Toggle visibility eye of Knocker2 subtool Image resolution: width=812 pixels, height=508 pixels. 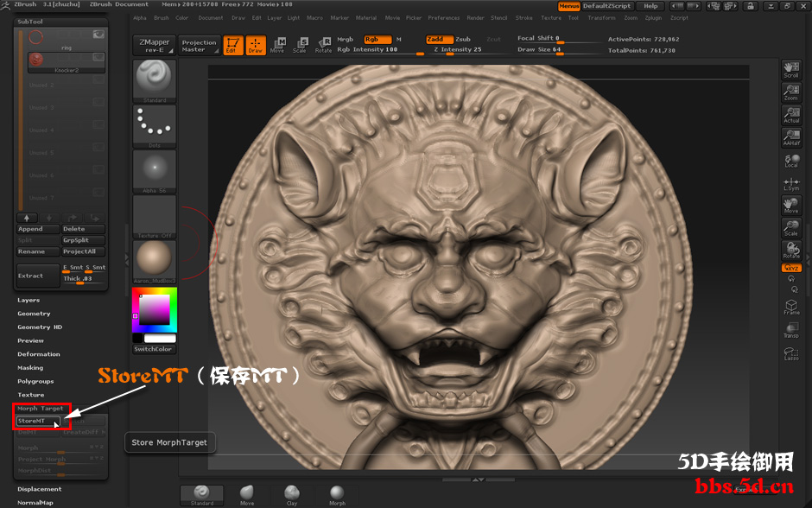pyautogui.click(x=98, y=57)
